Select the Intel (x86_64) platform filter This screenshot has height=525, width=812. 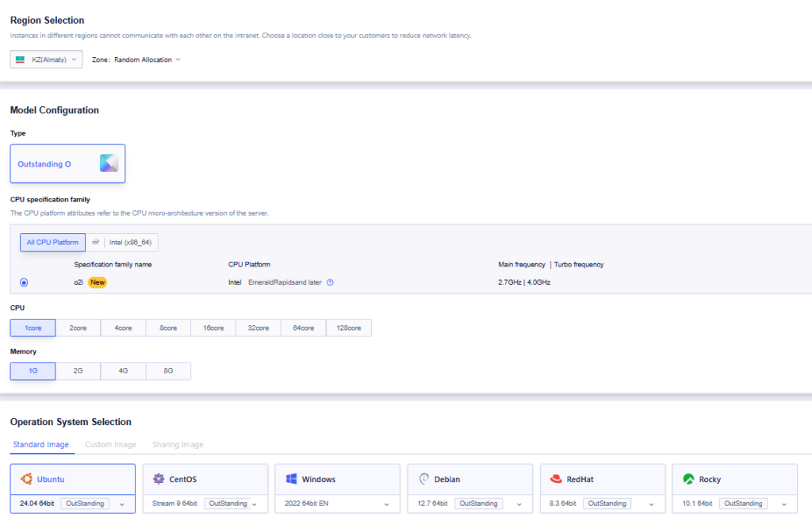point(122,243)
